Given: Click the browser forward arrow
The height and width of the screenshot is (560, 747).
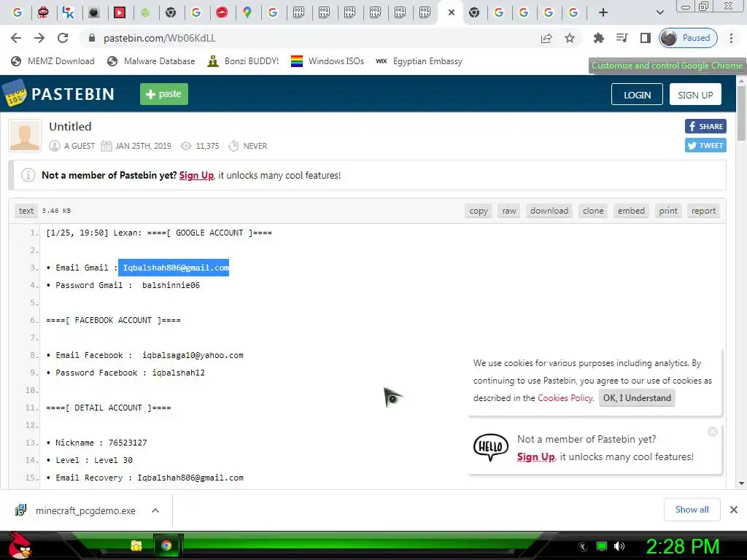Looking at the screenshot, I should click(x=39, y=38).
